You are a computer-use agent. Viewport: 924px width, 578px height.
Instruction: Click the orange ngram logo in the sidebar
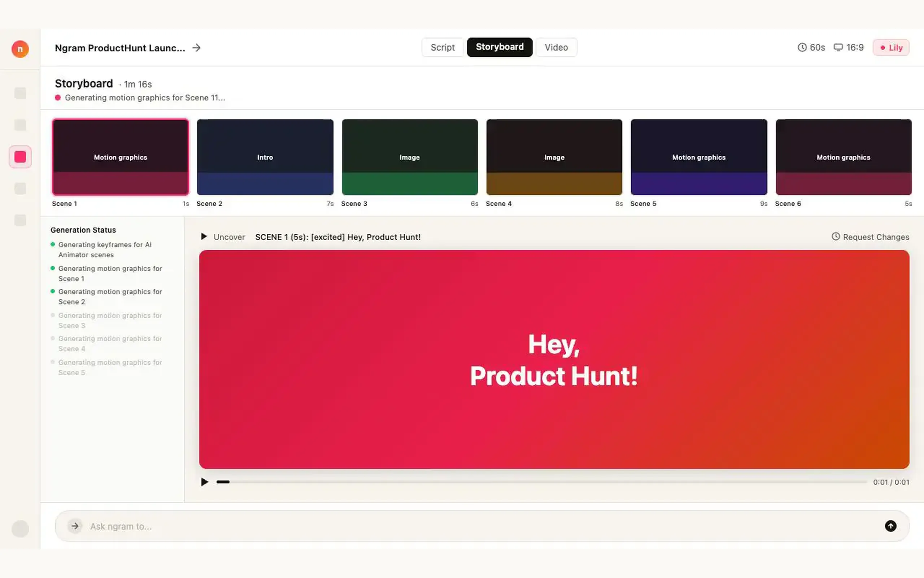point(20,49)
